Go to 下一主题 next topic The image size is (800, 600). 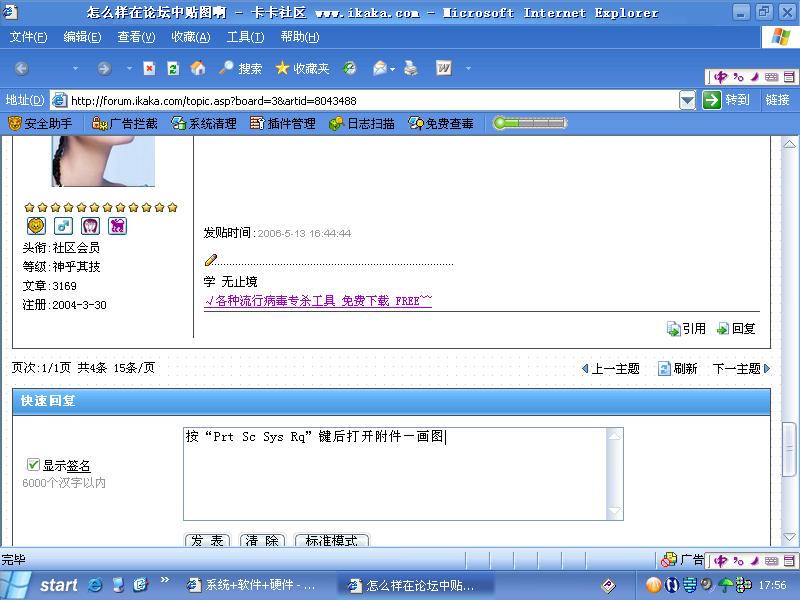click(x=741, y=368)
